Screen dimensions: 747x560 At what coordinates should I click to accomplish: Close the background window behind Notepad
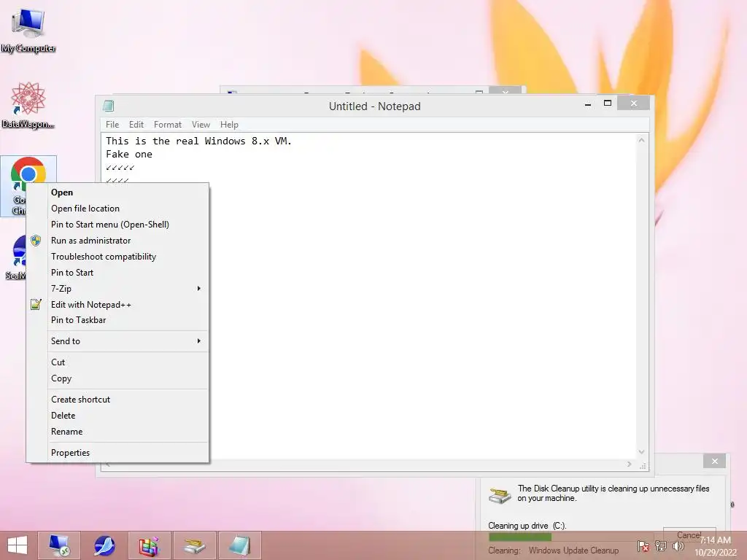tap(505, 90)
